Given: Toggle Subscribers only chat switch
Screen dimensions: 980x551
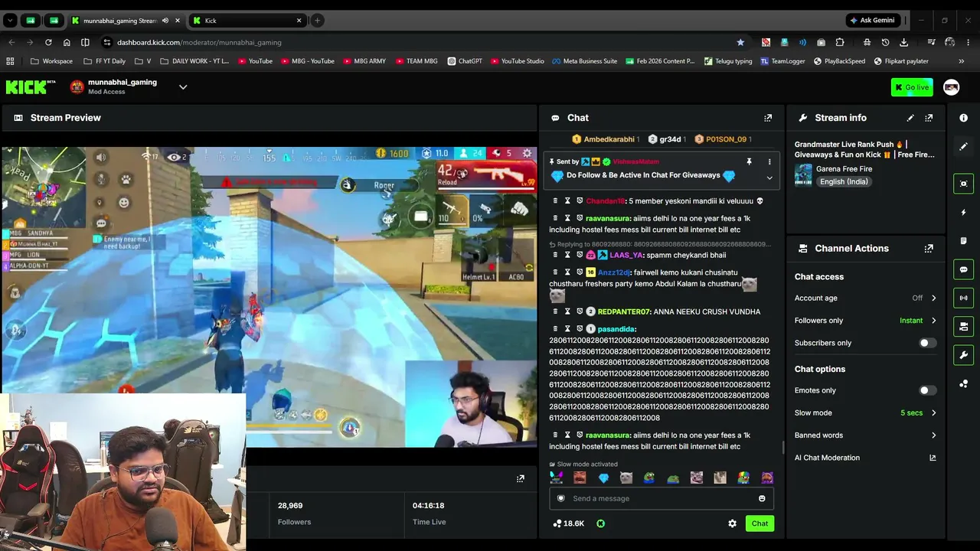Looking at the screenshot, I should coord(927,343).
